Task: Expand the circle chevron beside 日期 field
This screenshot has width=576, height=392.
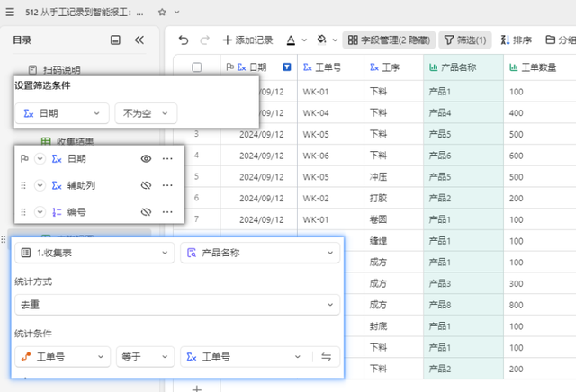Action: (x=40, y=158)
